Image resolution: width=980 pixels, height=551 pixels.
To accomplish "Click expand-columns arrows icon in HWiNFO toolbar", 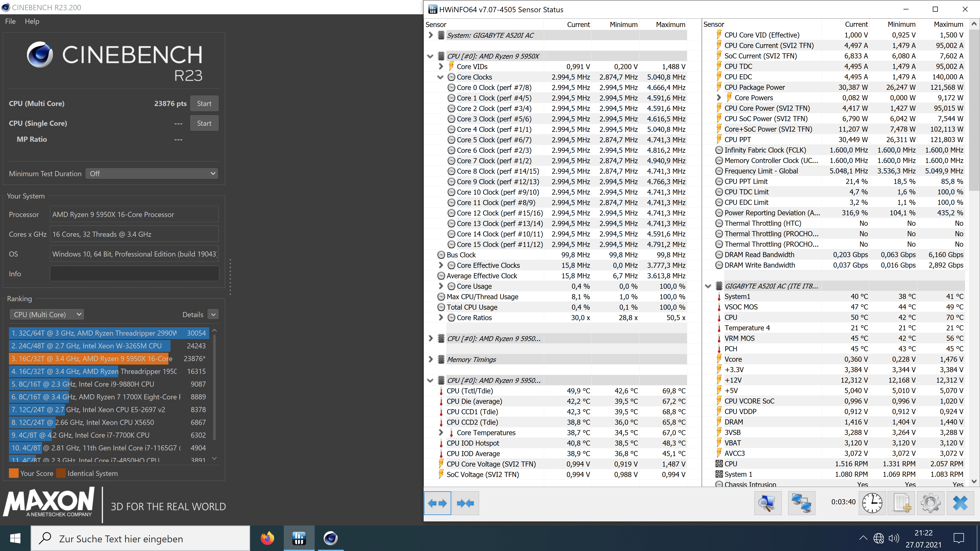I will (x=437, y=503).
